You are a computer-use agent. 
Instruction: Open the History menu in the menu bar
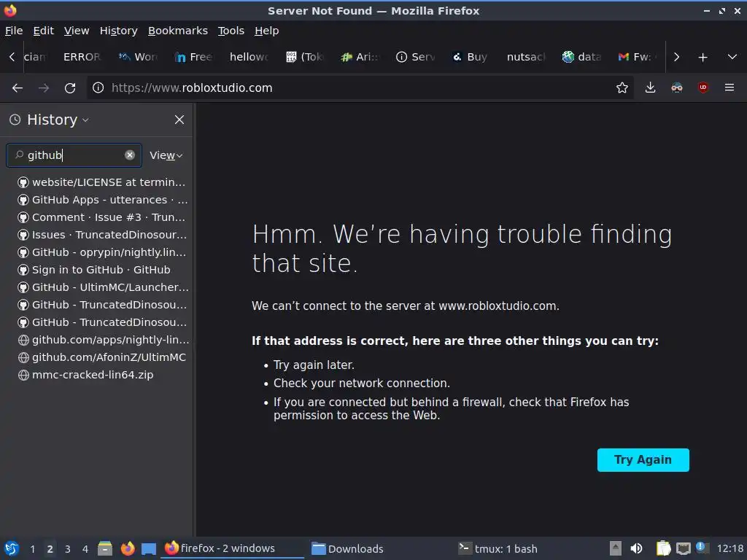click(x=119, y=31)
